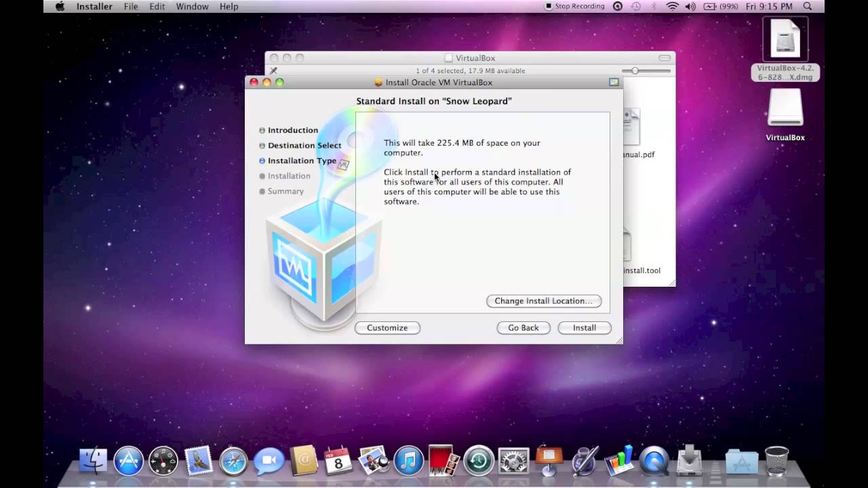Open the Trash in the Dock

coord(776,461)
